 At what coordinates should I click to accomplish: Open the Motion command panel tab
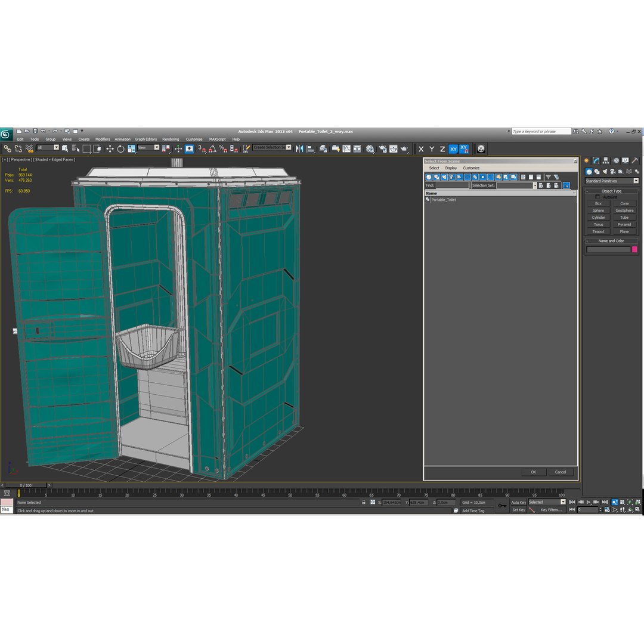pos(615,160)
